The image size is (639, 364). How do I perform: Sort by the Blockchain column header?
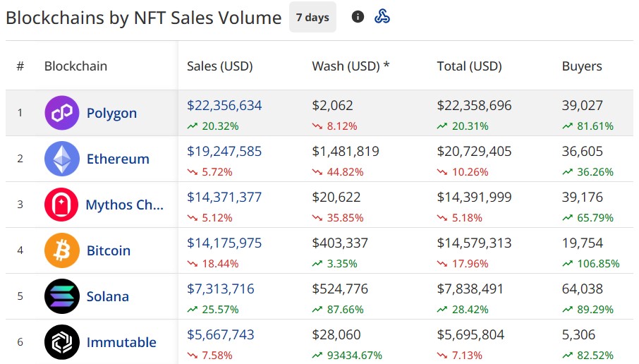tap(75, 66)
